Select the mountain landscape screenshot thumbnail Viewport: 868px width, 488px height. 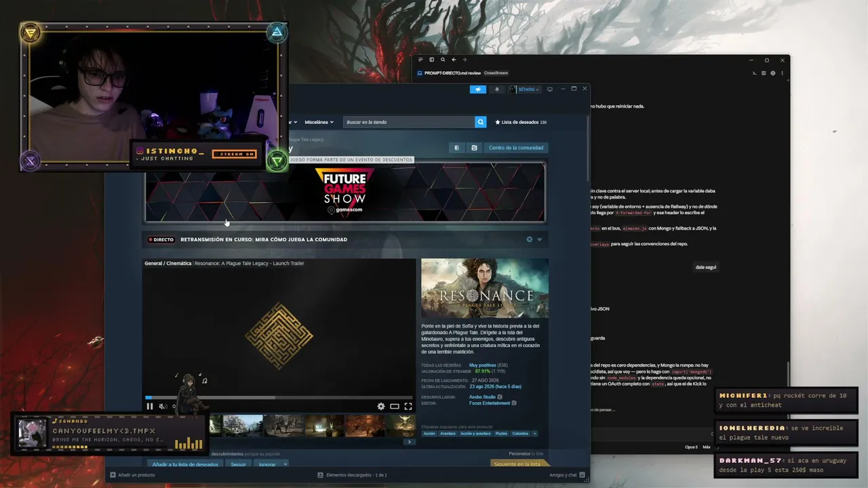243,426
